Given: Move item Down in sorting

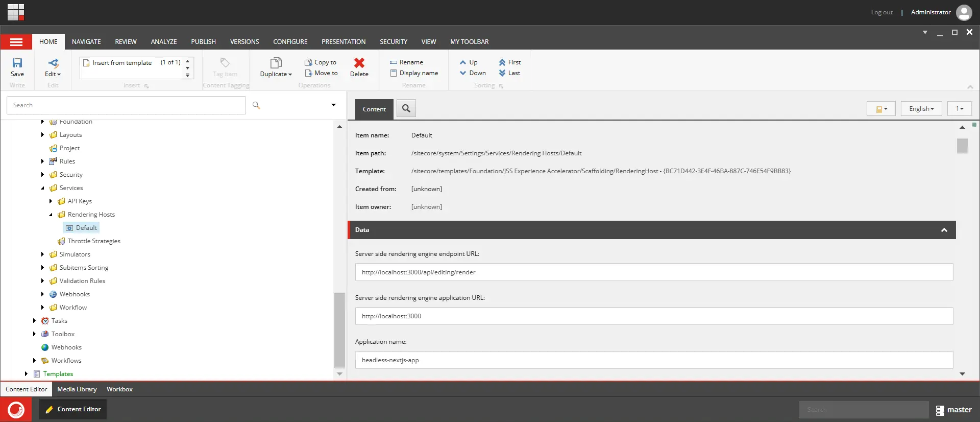Looking at the screenshot, I should coord(473,73).
